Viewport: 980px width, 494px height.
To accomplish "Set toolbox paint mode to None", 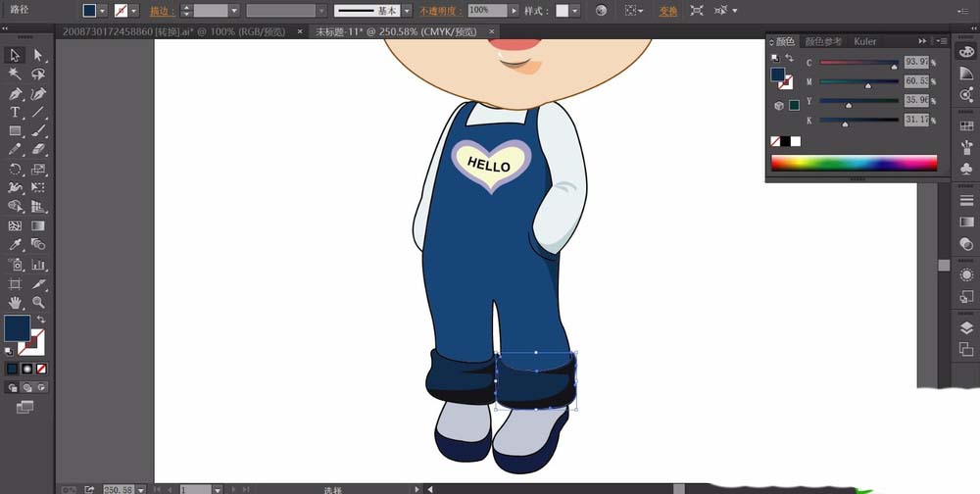I will (41, 369).
